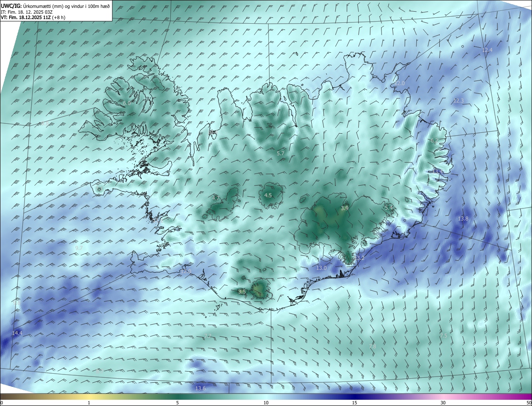The image size is (532, 406).
Task: Click the 13.2 value label
Action: click(x=360, y=258)
